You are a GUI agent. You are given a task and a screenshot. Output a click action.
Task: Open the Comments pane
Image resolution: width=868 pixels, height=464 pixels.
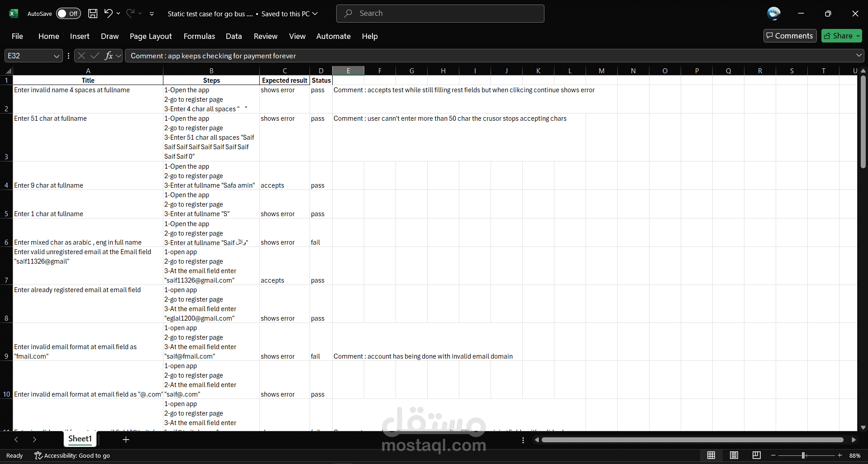(789, 35)
